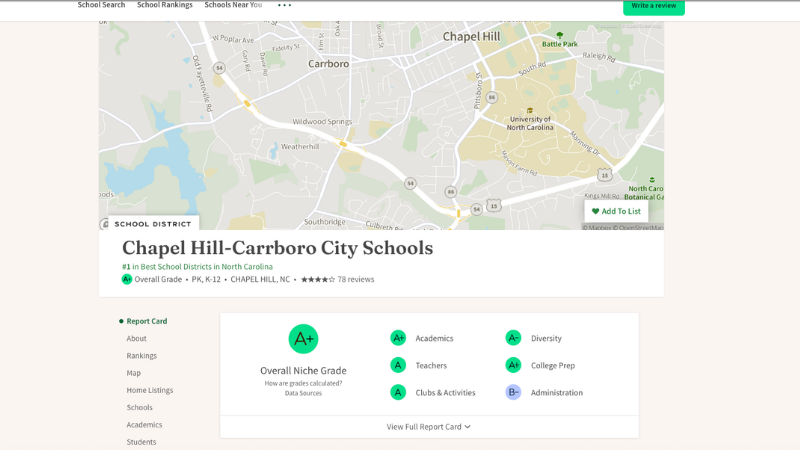Jump to Students section in sidebar

[141, 442]
